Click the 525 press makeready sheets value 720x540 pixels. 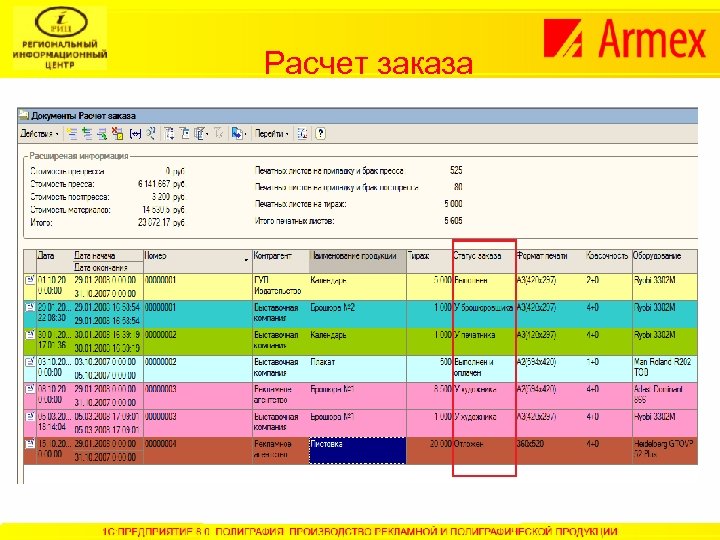456,170
